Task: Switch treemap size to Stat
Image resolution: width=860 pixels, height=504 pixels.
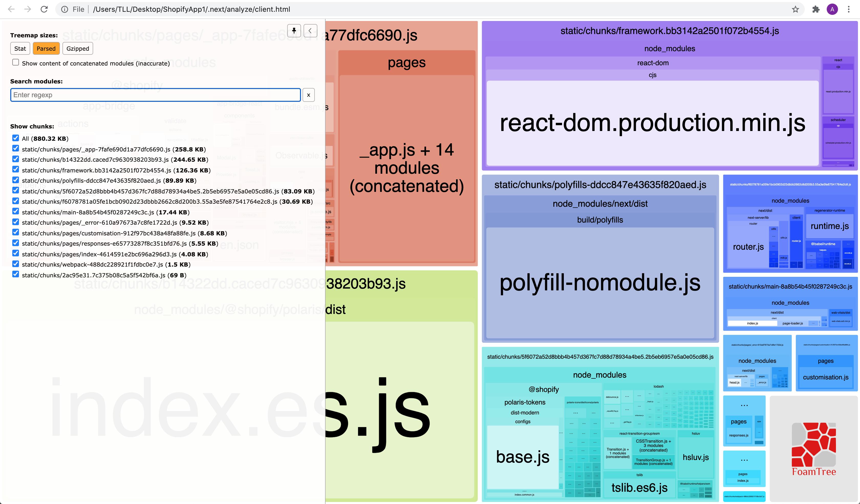Action: (x=20, y=48)
